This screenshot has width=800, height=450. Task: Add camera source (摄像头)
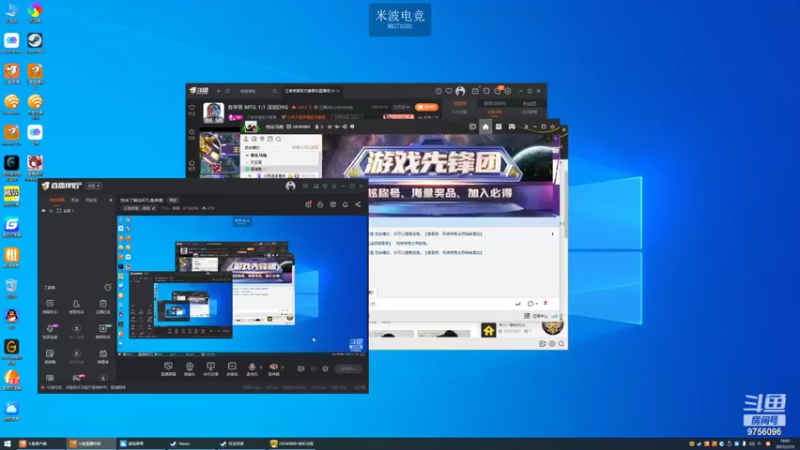(x=189, y=369)
